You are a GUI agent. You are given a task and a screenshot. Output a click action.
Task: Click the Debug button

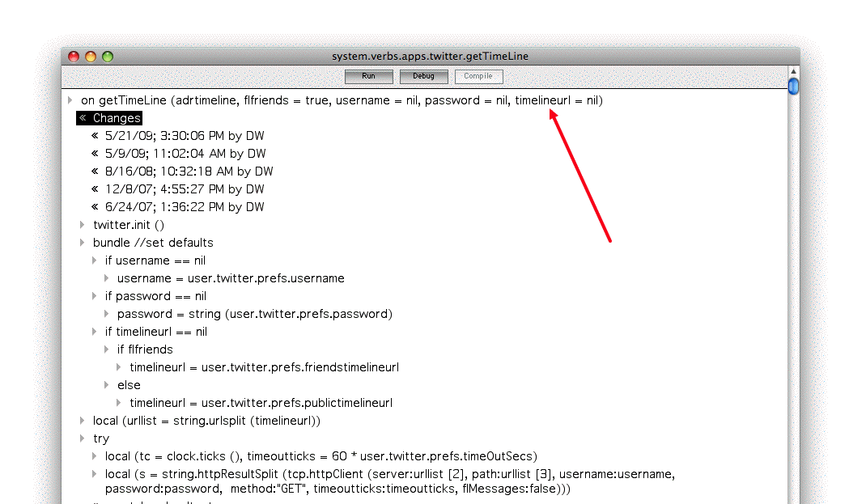(x=423, y=76)
